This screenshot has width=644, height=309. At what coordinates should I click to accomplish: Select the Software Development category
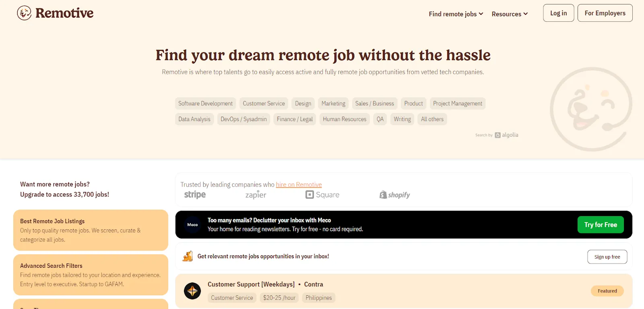pos(205,103)
